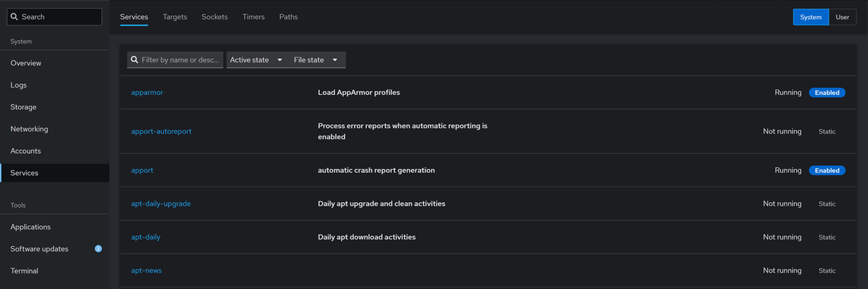Click Running status of apport row
The width and height of the screenshot is (868, 289).
click(x=788, y=170)
